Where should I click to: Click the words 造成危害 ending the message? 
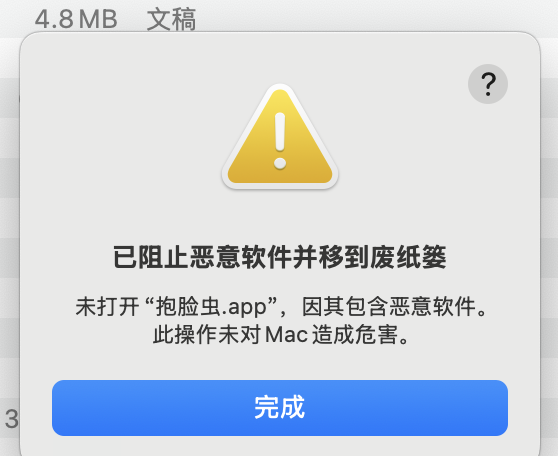pyautogui.click(x=355, y=335)
